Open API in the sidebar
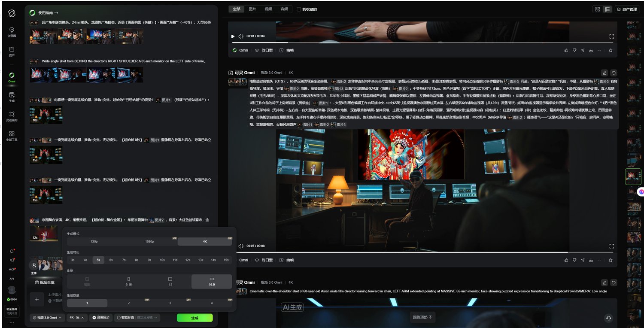 (x=12, y=279)
